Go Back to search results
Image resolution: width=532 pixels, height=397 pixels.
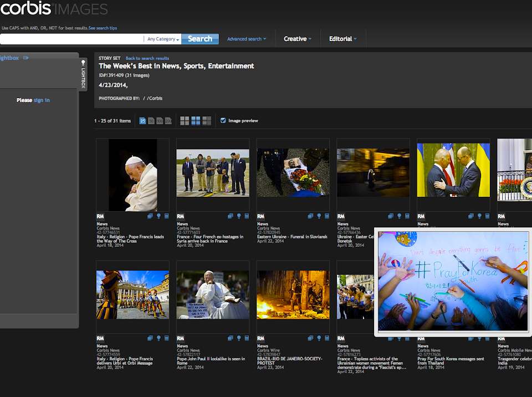tap(147, 58)
